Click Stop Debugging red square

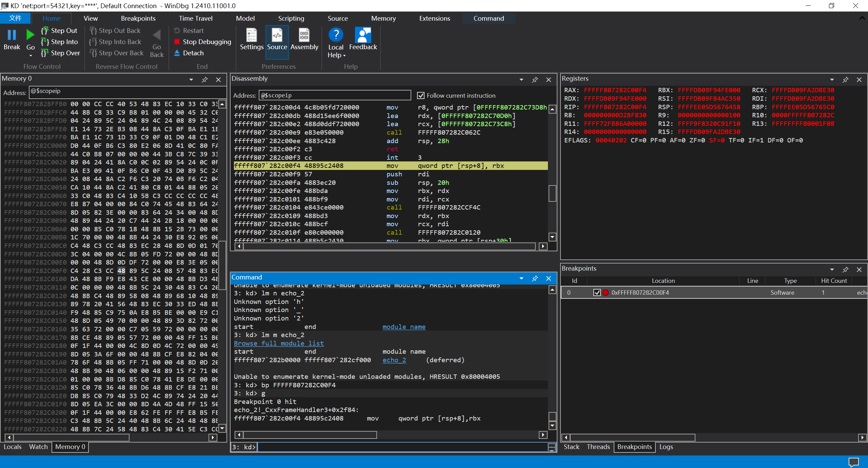(177, 42)
